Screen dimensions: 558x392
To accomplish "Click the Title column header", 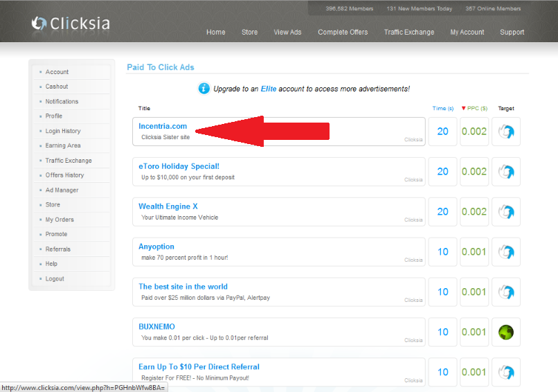I will coord(144,108).
